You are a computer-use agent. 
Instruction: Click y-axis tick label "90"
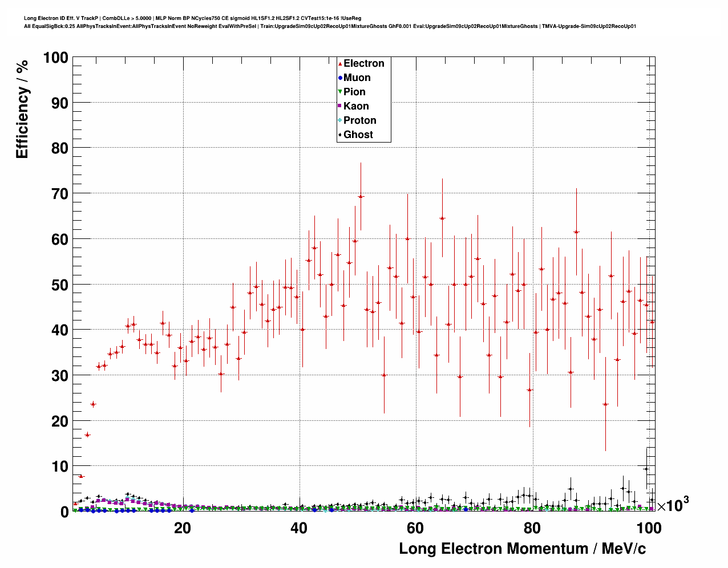[60, 103]
